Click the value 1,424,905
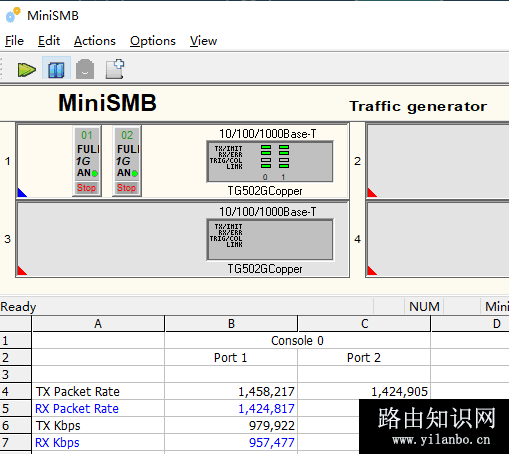The height and width of the screenshot is (454, 509). [x=399, y=392]
